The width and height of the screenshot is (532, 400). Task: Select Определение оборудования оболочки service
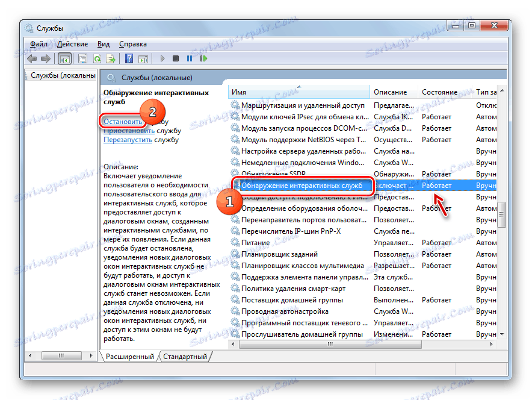point(363,208)
